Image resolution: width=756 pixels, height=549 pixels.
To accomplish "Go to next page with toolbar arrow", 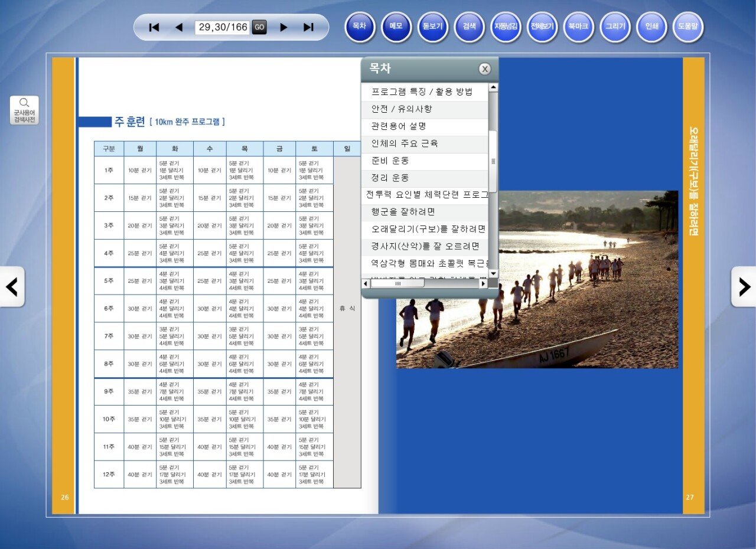I will [283, 27].
